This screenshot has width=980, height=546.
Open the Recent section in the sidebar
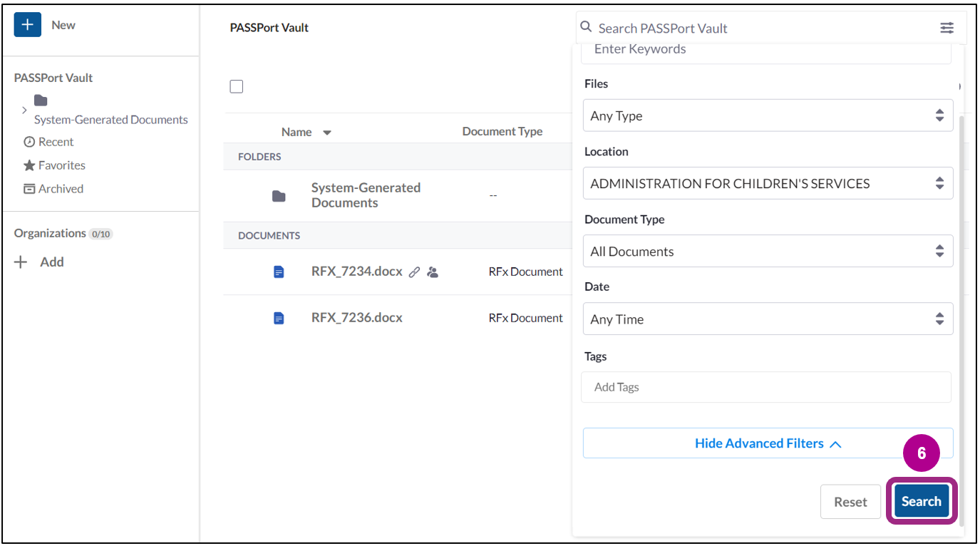[x=55, y=141]
